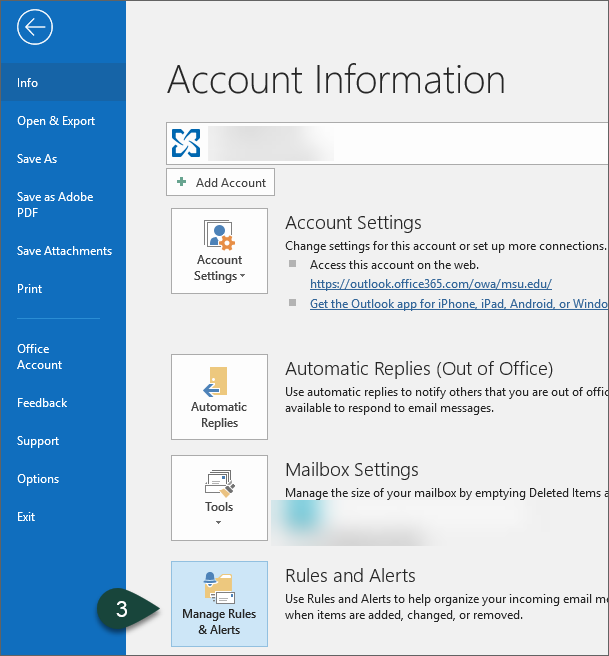This screenshot has width=609, height=656.
Task: Open Office Account page
Action: point(40,357)
